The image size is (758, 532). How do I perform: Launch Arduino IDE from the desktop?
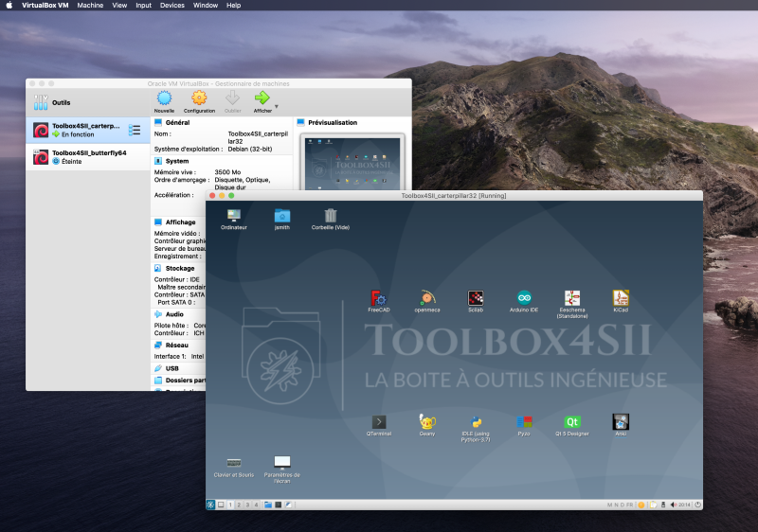[x=524, y=301]
